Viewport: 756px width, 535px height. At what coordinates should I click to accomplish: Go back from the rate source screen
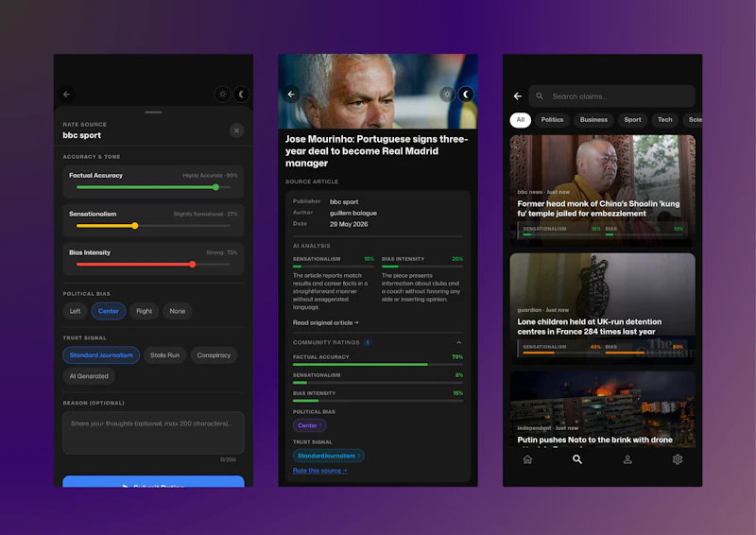[67, 95]
